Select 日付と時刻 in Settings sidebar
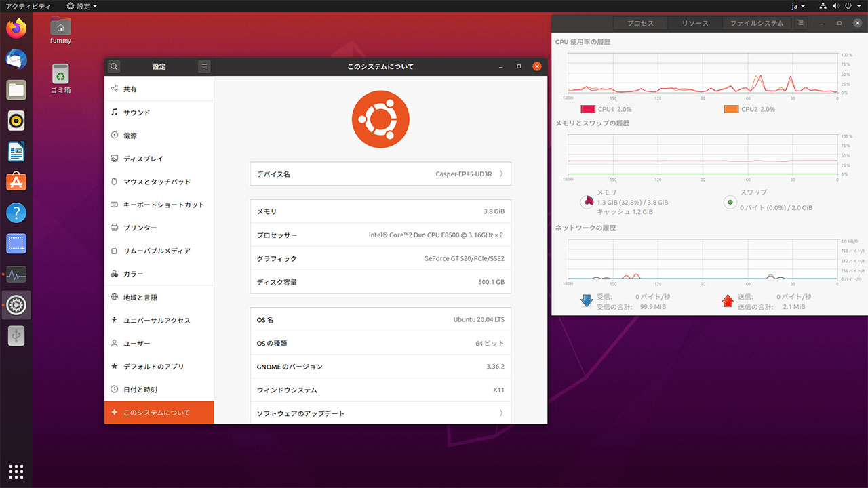Viewport: 868px width, 488px height. (x=159, y=390)
